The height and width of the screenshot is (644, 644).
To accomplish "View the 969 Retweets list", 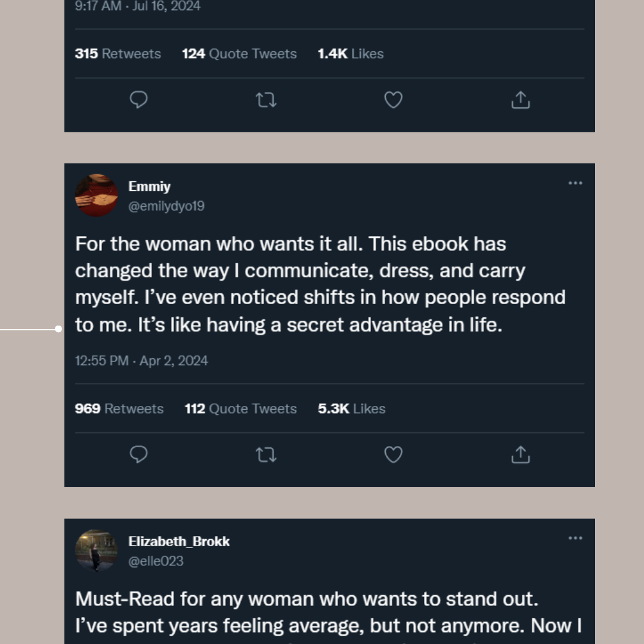I will tap(118, 409).
